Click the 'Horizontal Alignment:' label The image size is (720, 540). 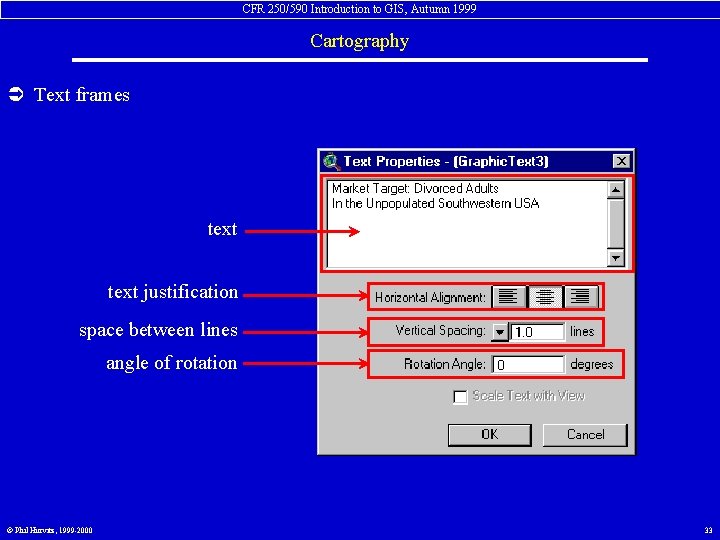coord(430,298)
